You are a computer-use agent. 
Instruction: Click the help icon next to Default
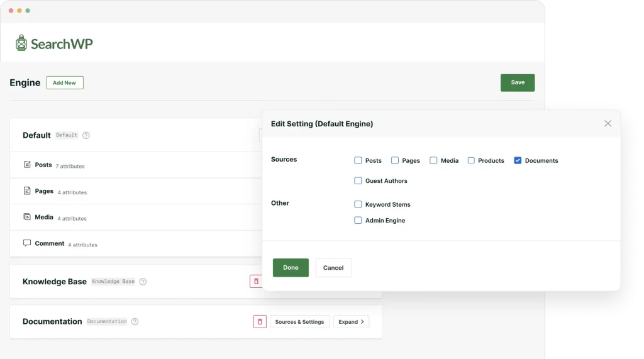(x=86, y=135)
